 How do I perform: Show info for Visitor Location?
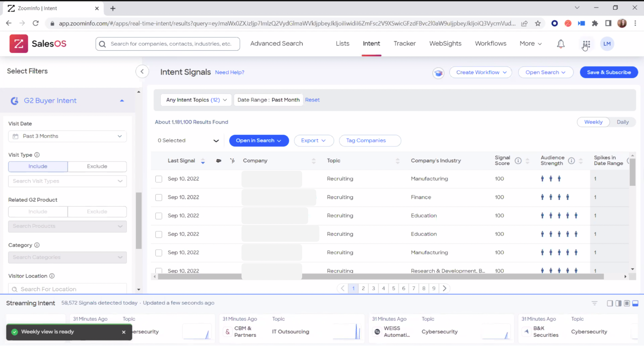pos(52,276)
